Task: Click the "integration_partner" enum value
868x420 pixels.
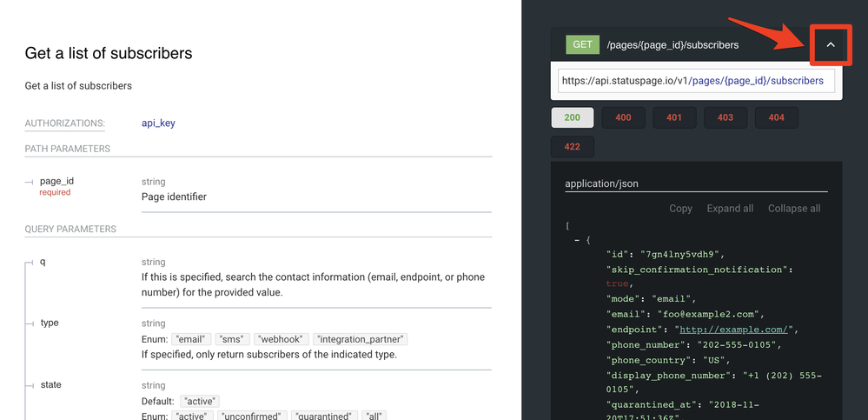Action: click(x=360, y=339)
